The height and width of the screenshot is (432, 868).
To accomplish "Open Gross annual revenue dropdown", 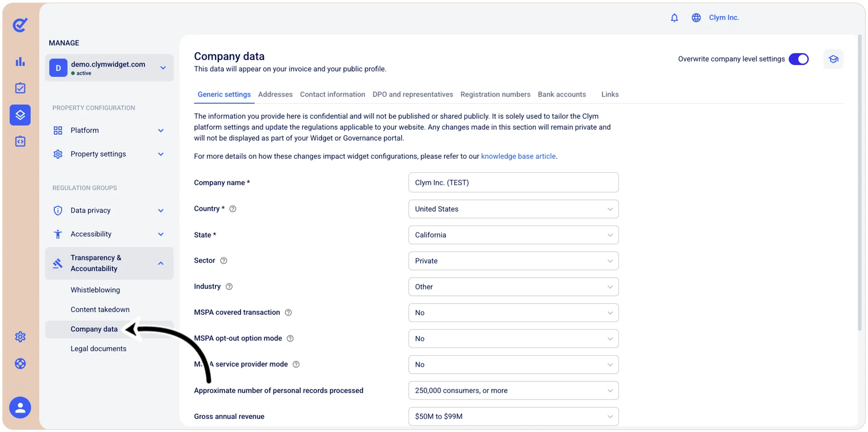I will [513, 417].
